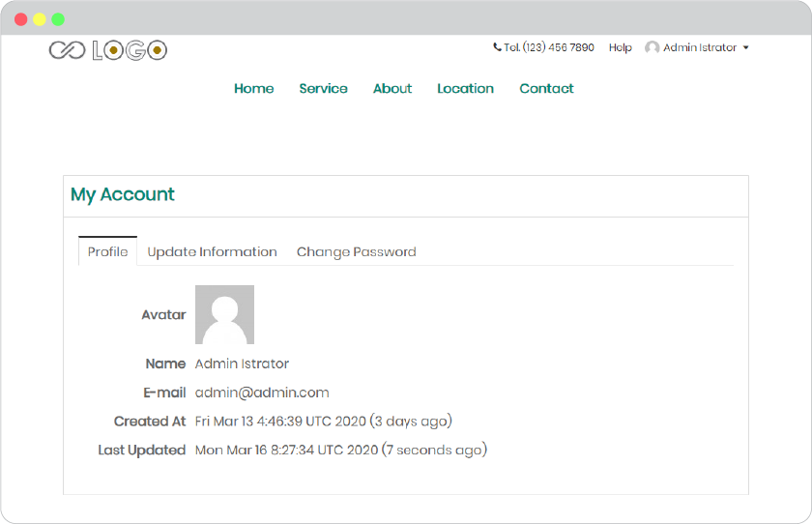The image size is (812, 524).
Task: Click the Avatar field label
Action: pyautogui.click(x=163, y=315)
